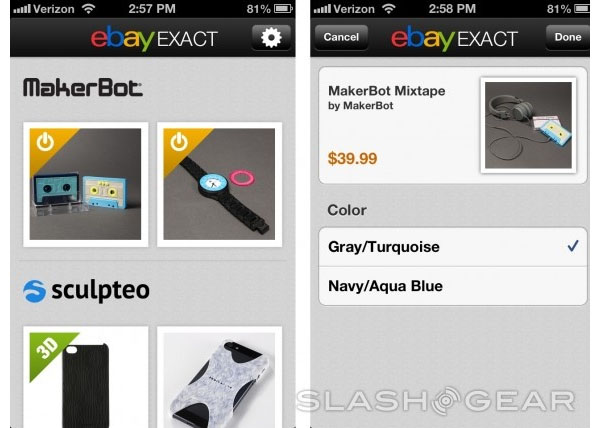Select Gray/Turquoise color option
This screenshot has width=600, height=428.
click(x=453, y=247)
